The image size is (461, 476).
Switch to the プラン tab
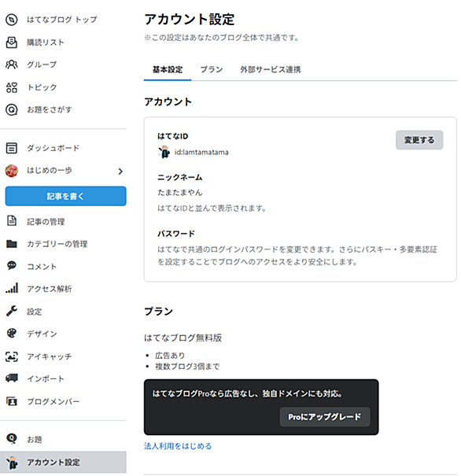point(212,69)
